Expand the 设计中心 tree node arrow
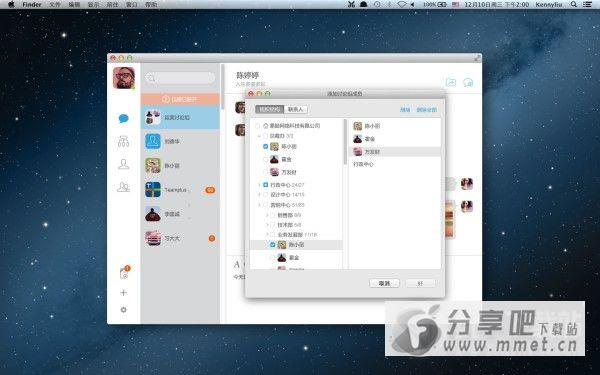This screenshot has width=600, height=375. tap(259, 195)
